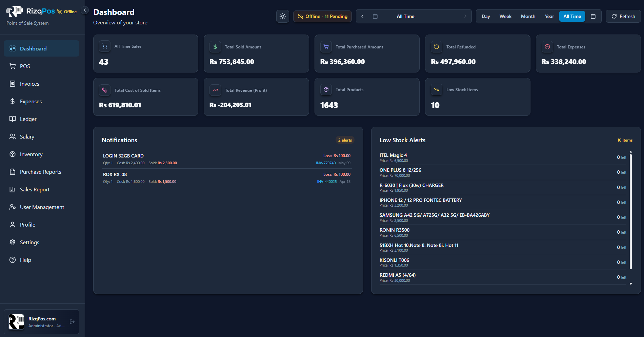Click the All Time Sales cart icon

click(105, 46)
